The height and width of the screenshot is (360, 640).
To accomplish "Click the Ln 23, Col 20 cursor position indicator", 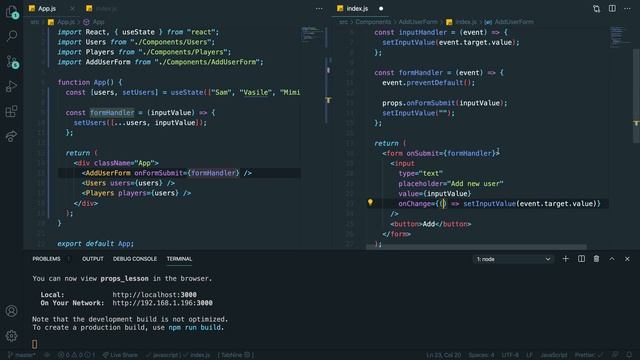I will point(443,355).
